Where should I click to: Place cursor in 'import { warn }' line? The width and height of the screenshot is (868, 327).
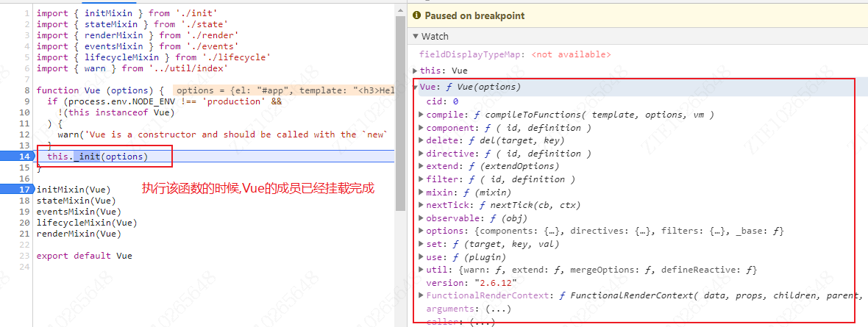coord(132,68)
